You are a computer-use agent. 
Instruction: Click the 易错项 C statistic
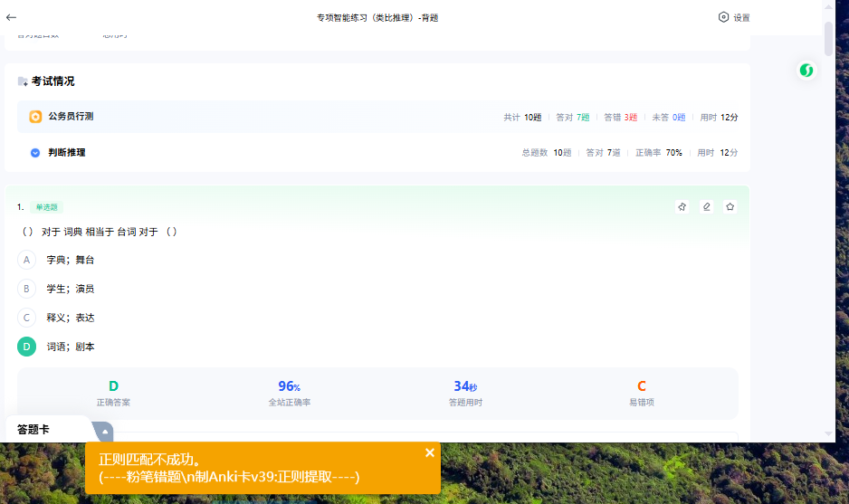pos(641,393)
